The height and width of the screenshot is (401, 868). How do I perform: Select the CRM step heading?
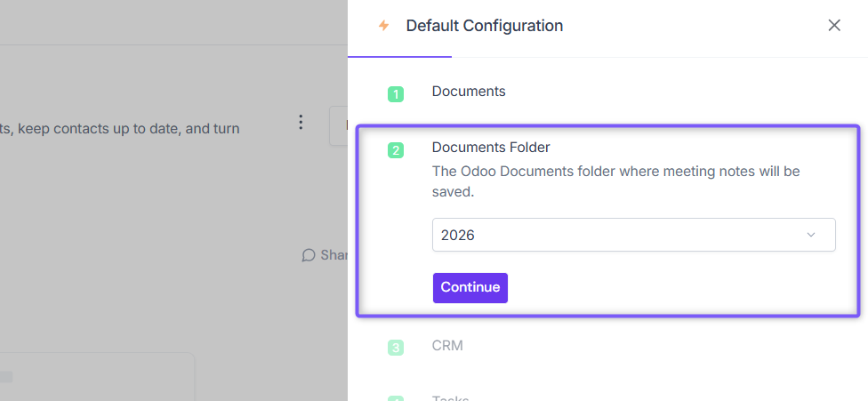[447, 346]
